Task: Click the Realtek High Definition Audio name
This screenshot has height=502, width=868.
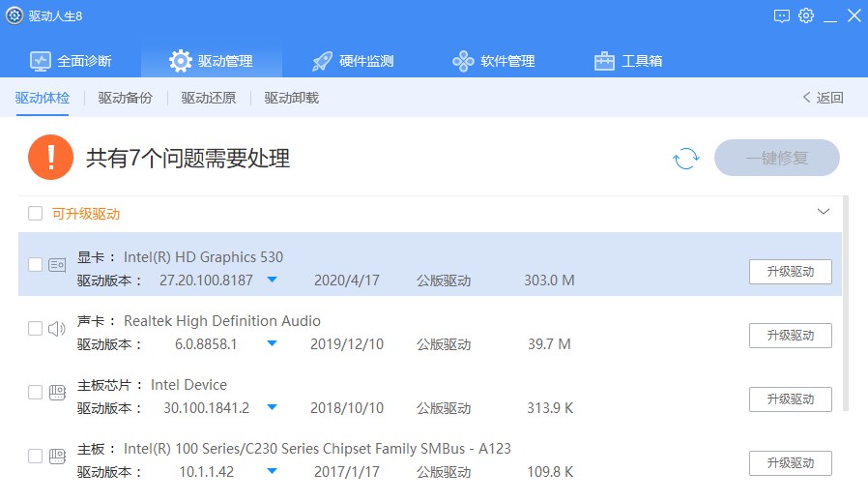Action: click(x=222, y=321)
